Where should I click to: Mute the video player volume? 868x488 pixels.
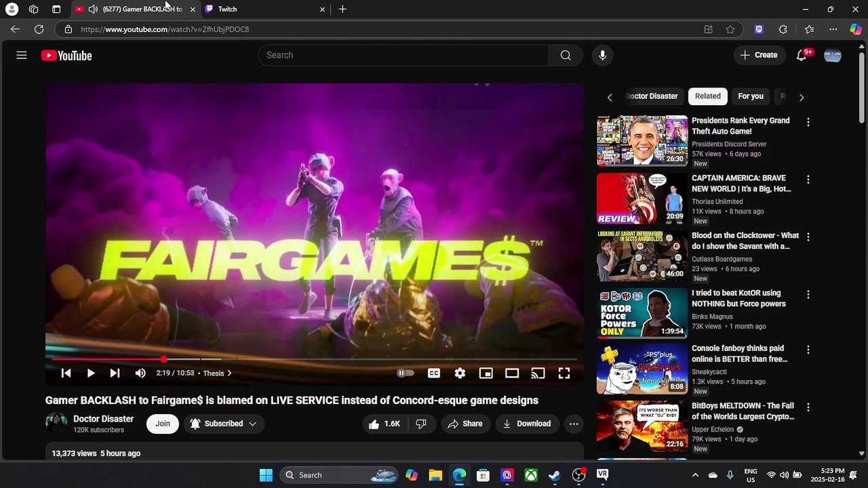pos(140,373)
